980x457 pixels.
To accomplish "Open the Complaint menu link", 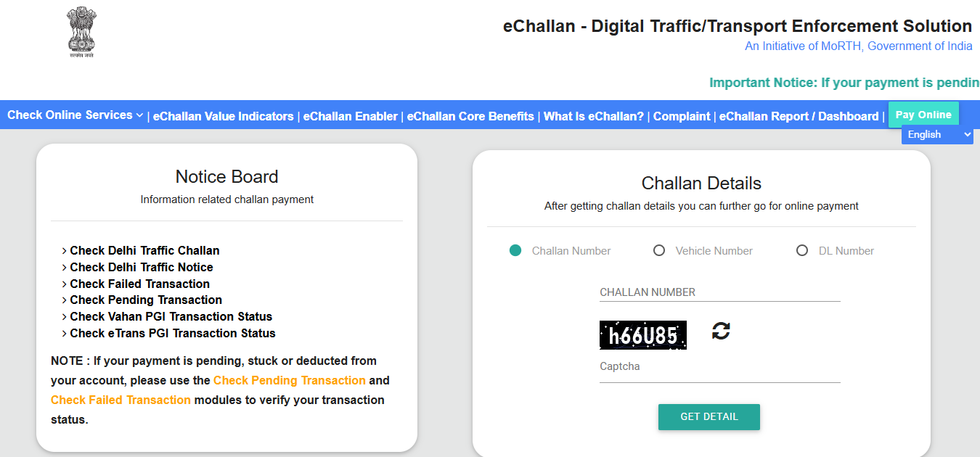I will click(x=682, y=116).
